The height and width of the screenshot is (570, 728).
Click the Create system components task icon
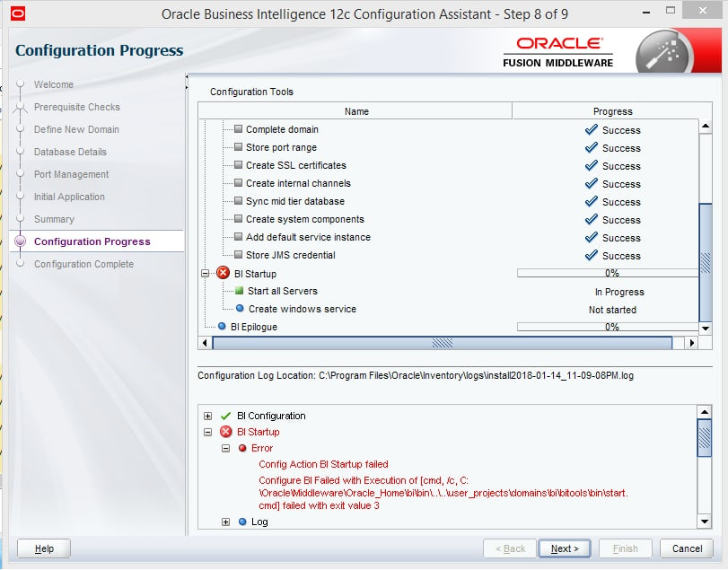pos(238,219)
